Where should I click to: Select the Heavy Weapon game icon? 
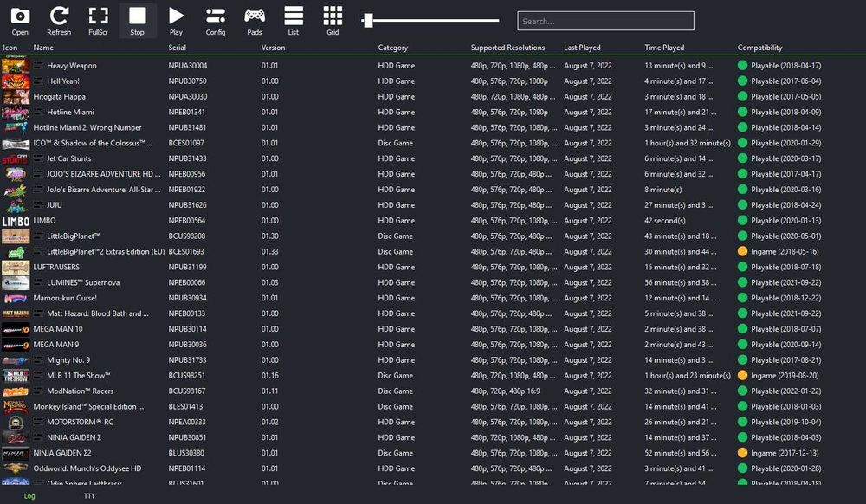click(16, 65)
